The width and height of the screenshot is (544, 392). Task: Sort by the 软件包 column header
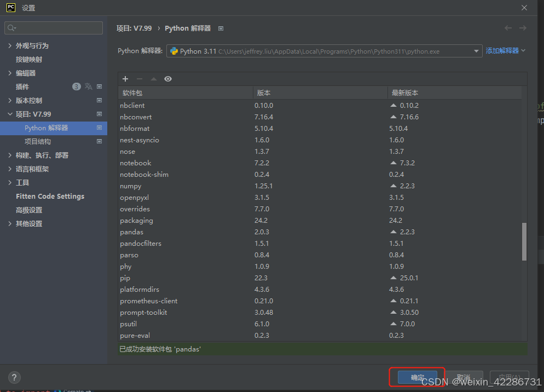(x=186, y=93)
